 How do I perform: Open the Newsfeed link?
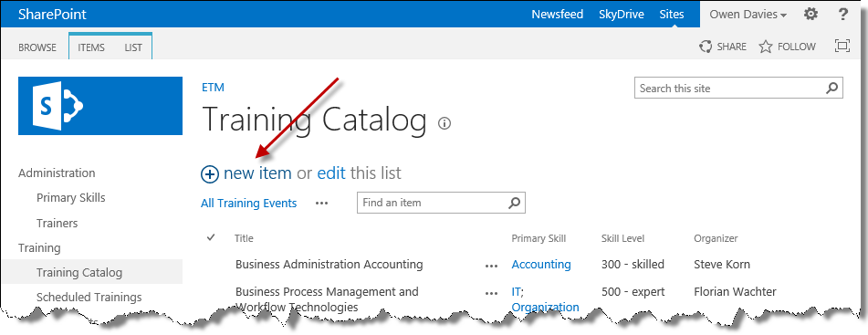(x=558, y=15)
